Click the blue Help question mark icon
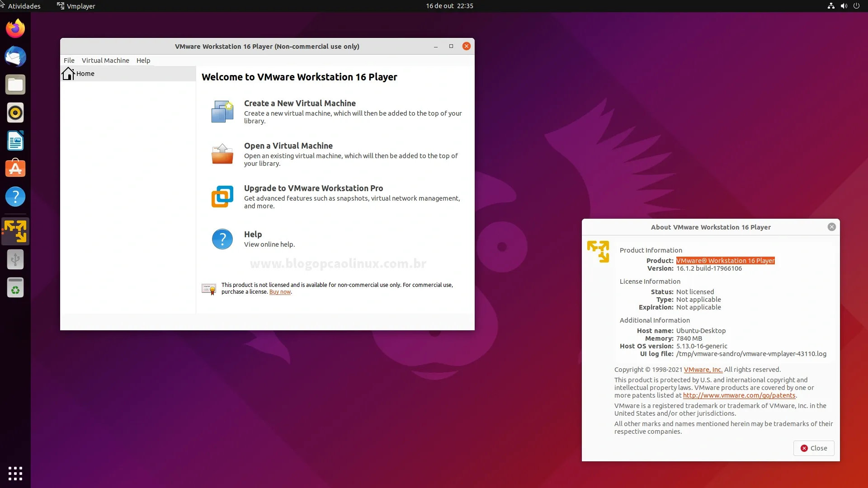The width and height of the screenshot is (868, 488). click(222, 239)
